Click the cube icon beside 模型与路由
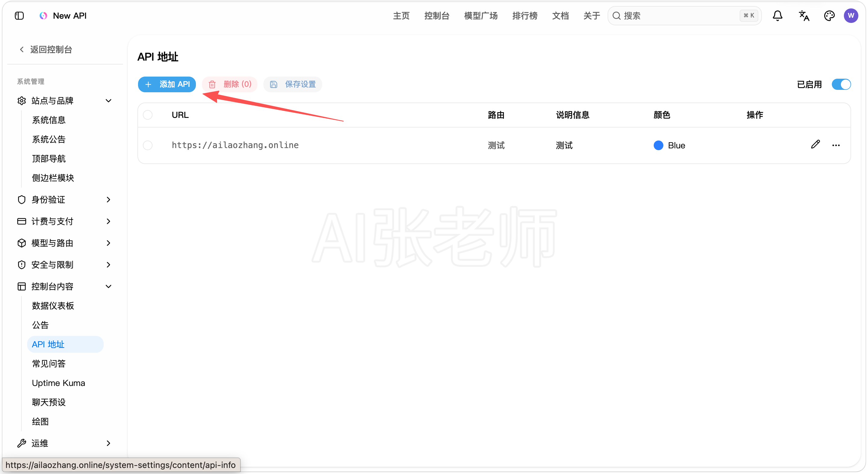This screenshot has width=868, height=474. pyautogui.click(x=22, y=243)
